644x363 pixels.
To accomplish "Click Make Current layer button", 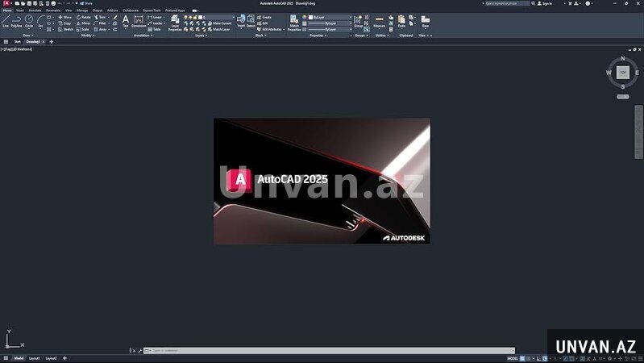I will pyautogui.click(x=220, y=23).
